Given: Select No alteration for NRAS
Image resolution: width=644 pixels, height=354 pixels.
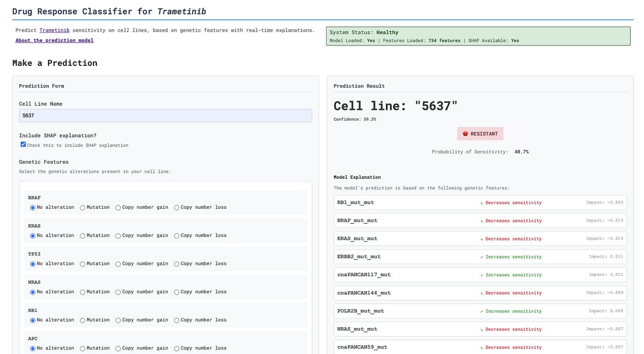Looking at the screenshot, I should coord(33,292).
